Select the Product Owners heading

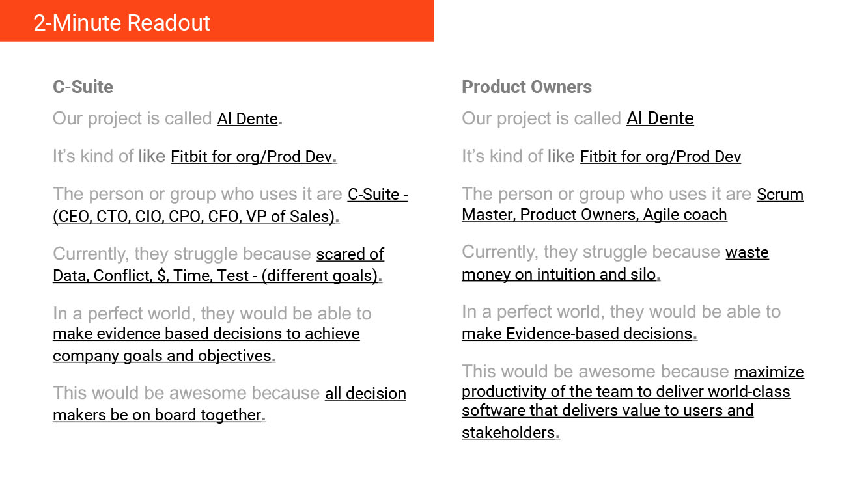[x=527, y=87]
